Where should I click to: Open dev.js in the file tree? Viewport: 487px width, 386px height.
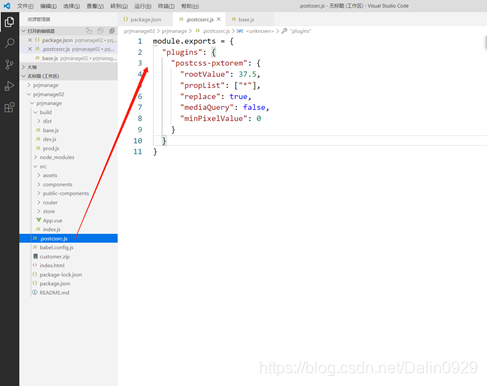click(49, 139)
